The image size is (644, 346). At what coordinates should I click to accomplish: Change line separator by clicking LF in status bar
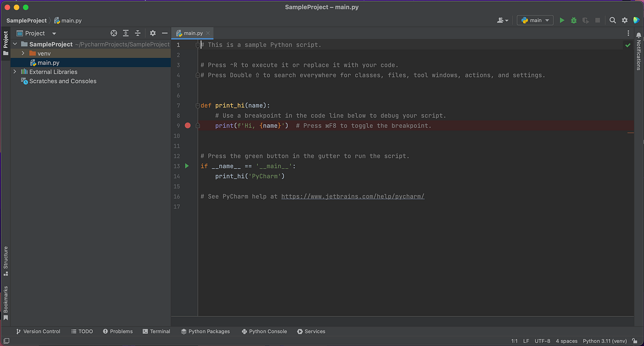coord(526,341)
